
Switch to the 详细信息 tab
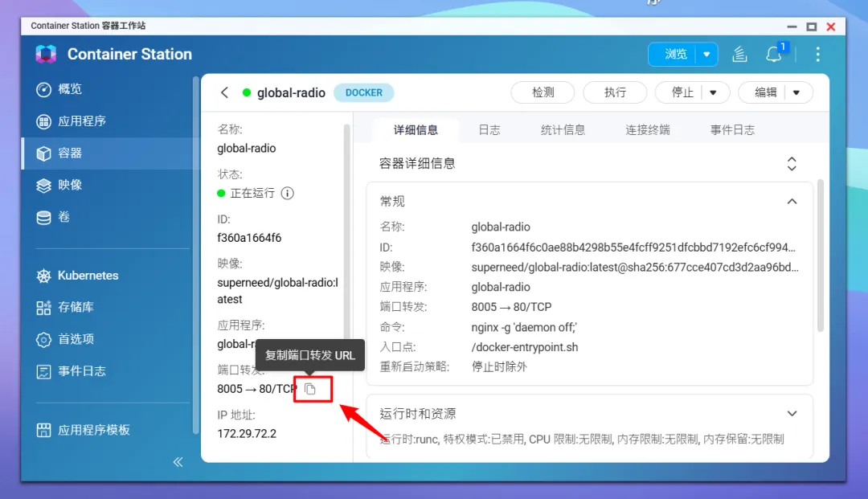[416, 130]
